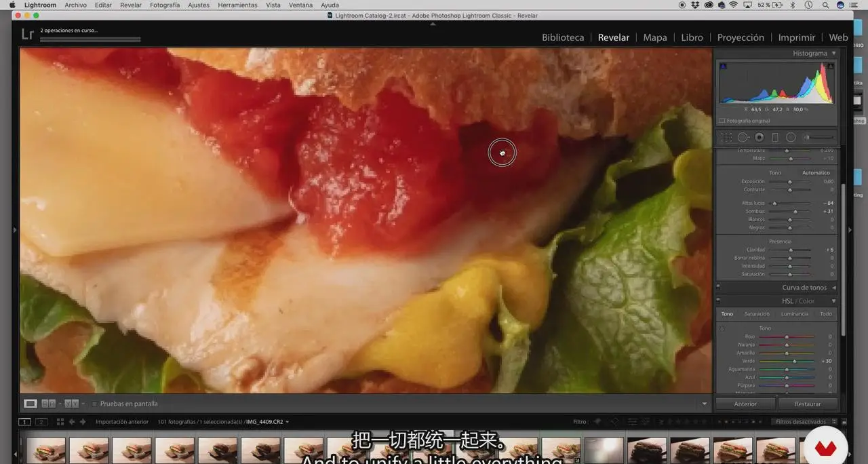This screenshot has height=464, width=868.
Task: Enable the Fotografía original checkbox
Action: 722,121
